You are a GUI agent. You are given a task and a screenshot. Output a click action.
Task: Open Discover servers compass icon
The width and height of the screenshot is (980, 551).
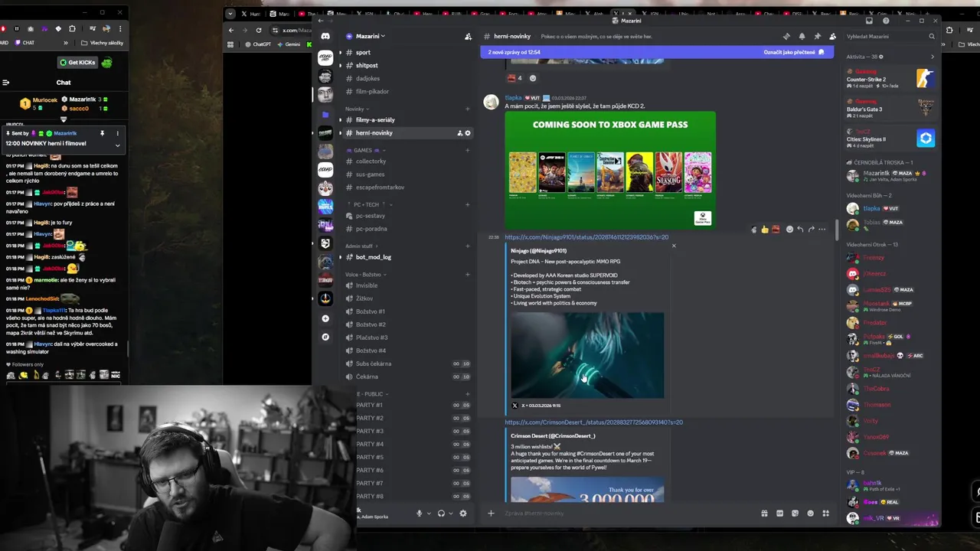tap(325, 337)
